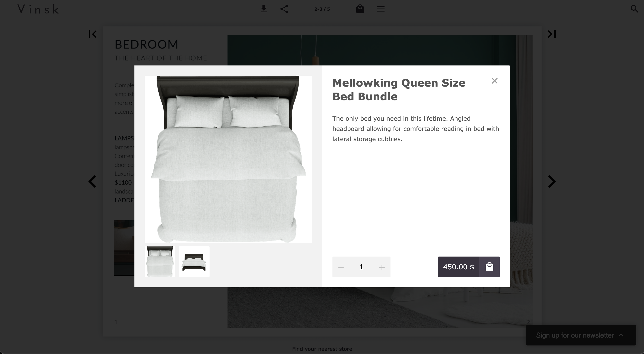Click the page indicator 2-3 / 5

322,9
